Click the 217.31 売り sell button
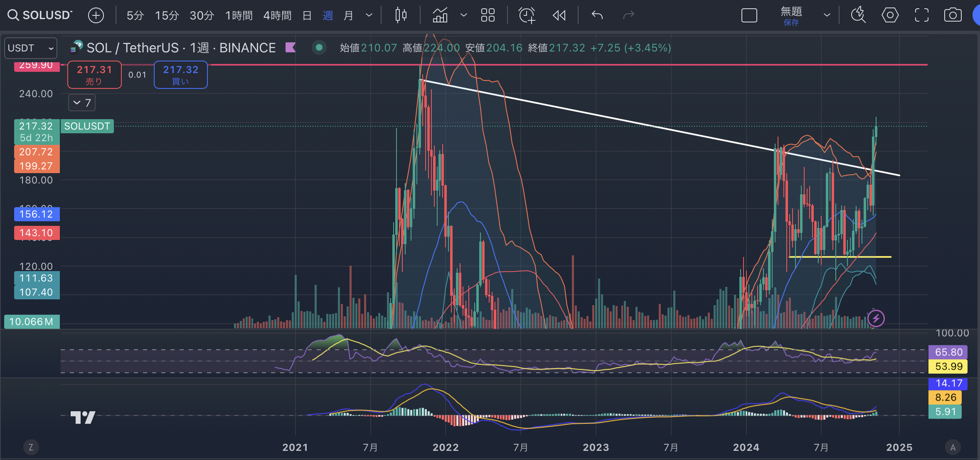 coord(94,75)
